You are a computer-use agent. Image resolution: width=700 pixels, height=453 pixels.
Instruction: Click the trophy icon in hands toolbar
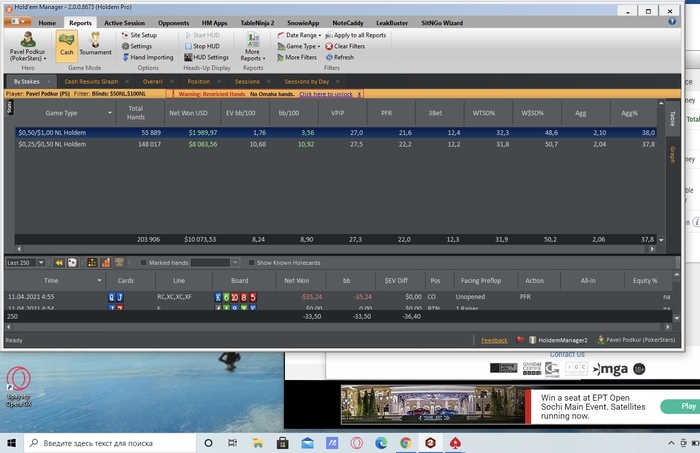click(119, 262)
